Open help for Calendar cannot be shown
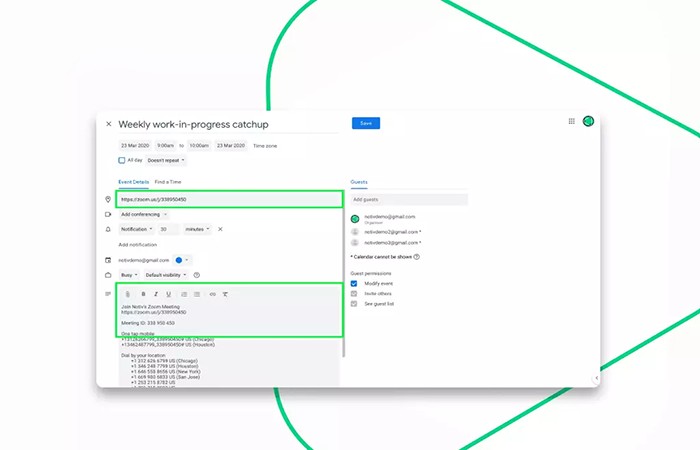This screenshot has width=700, height=450. tap(417, 257)
